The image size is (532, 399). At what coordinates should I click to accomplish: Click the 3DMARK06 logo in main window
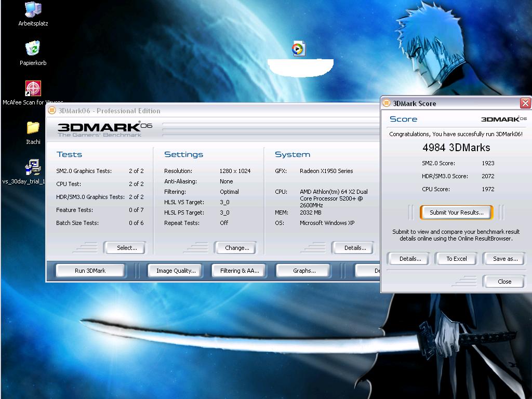click(x=104, y=129)
